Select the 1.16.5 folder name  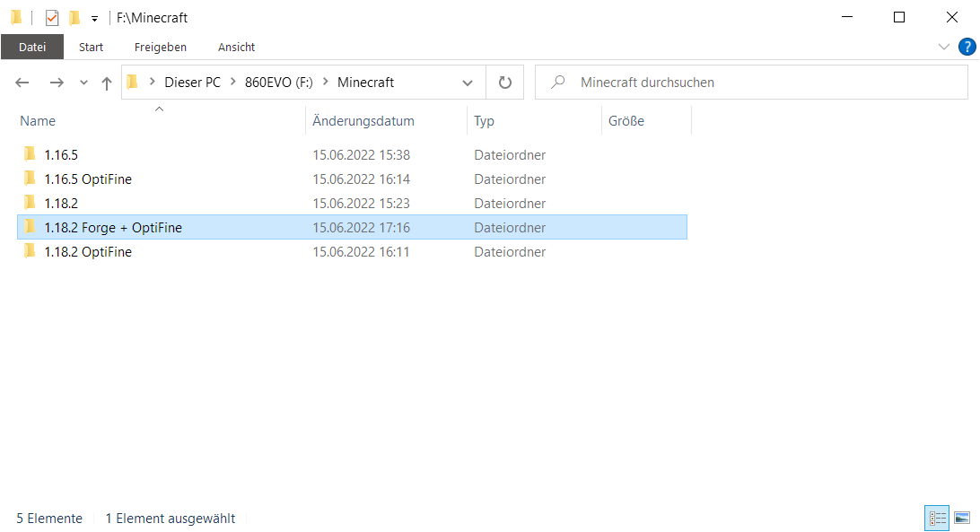pos(61,155)
